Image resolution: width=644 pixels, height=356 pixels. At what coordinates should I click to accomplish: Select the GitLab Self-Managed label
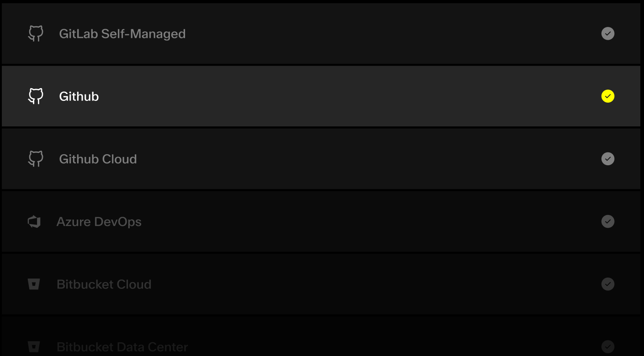(122, 34)
